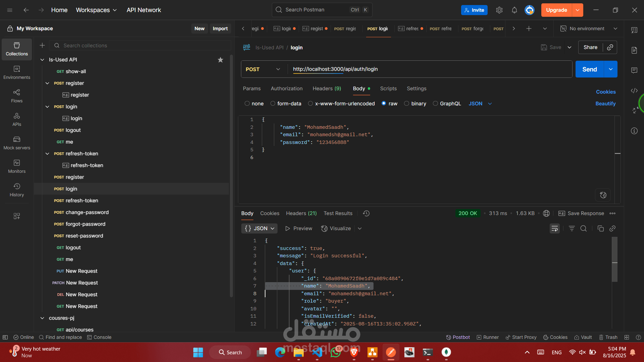
Task: Open the request info icon in right sidebar
Action: (x=634, y=131)
